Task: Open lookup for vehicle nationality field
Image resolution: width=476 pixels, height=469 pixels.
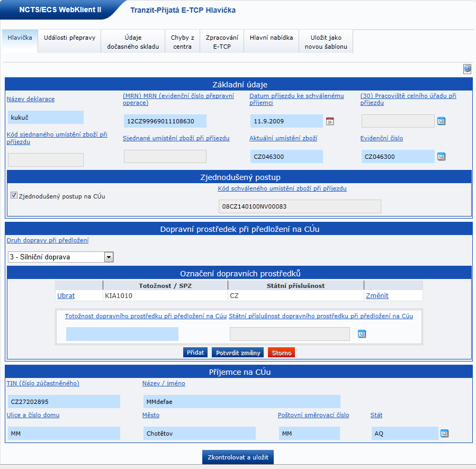Action: coord(362,334)
